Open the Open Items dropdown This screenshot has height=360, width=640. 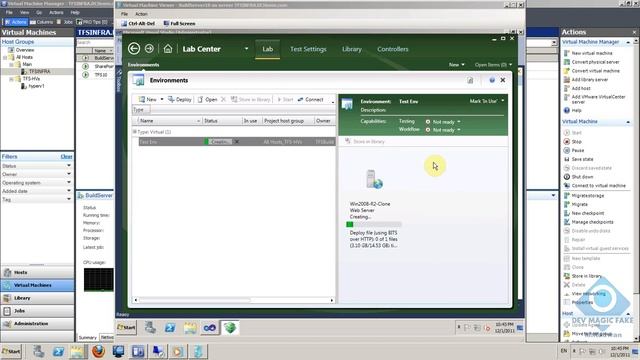pyautogui.click(x=493, y=64)
